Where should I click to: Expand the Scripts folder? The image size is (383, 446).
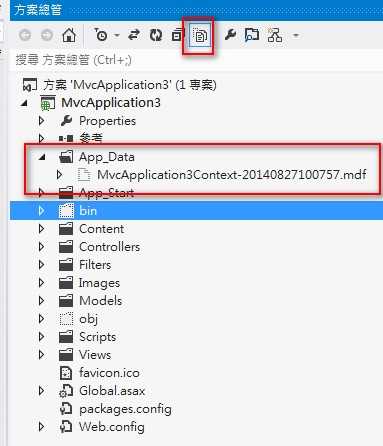(x=41, y=337)
